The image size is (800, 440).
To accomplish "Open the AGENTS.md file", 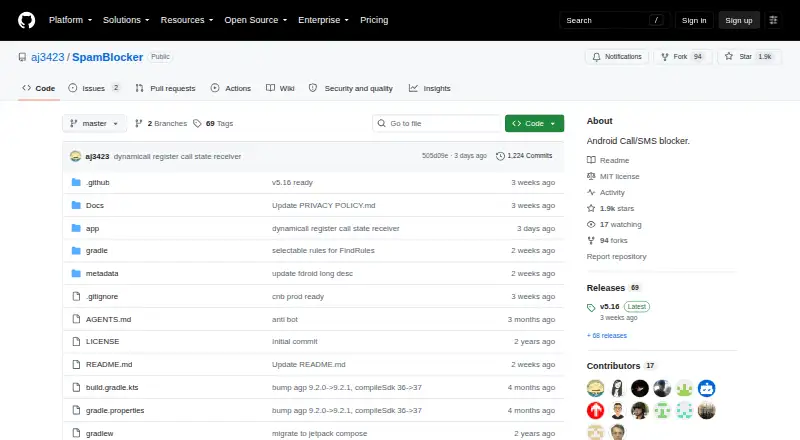I will click(x=109, y=319).
